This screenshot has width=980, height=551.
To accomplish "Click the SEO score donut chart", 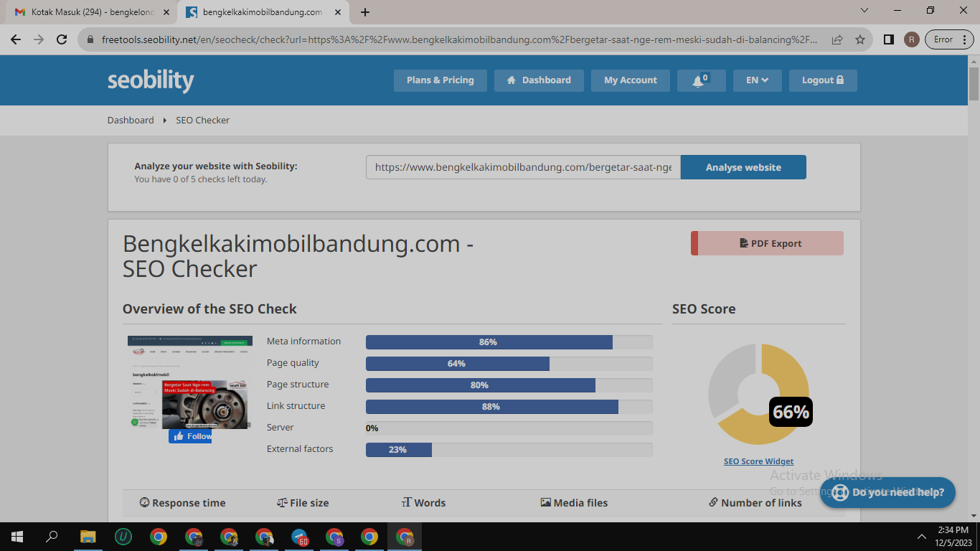I will coord(758,394).
